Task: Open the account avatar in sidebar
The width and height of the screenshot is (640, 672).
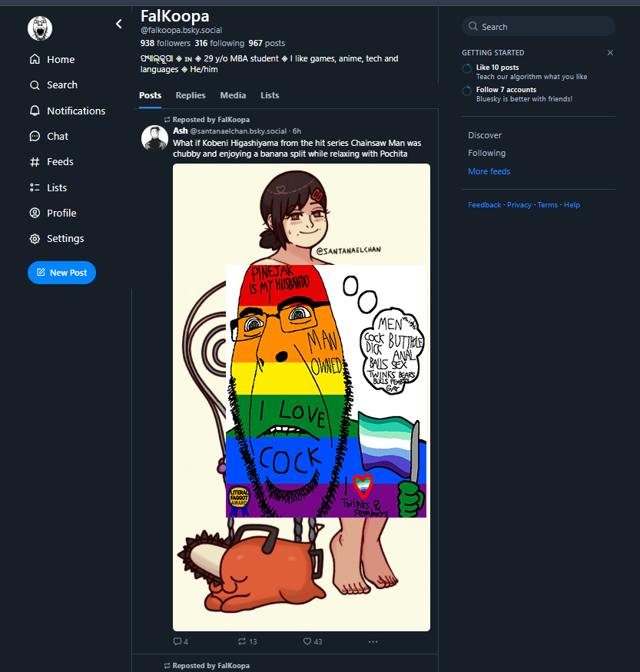Action: pyautogui.click(x=40, y=28)
